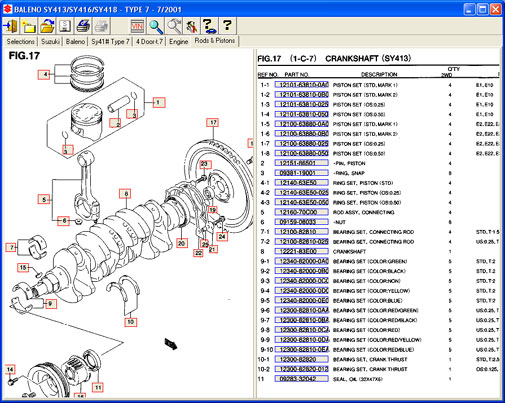Select part number 12160-70C00 for connecting rod
Image resolution: width=505 pixels, height=403 pixels.
coord(302,212)
